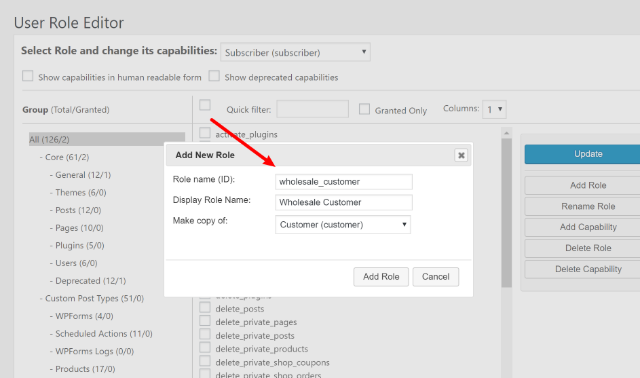Select the General (12/1) group
Image resolution: width=640 pixels, height=378 pixels.
[83, 175]
